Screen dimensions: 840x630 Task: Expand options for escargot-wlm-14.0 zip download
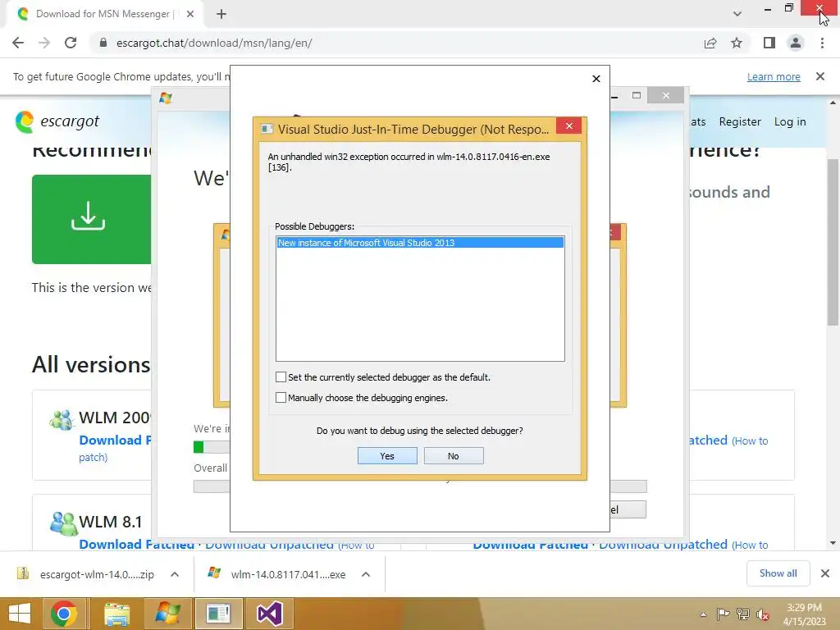[175, 574]
